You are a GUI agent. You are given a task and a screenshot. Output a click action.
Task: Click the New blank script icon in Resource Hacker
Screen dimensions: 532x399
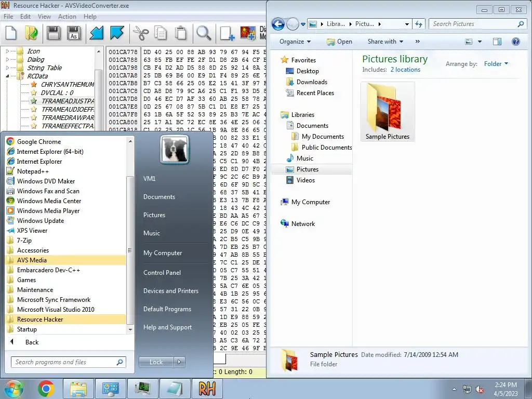pos(11,33)
